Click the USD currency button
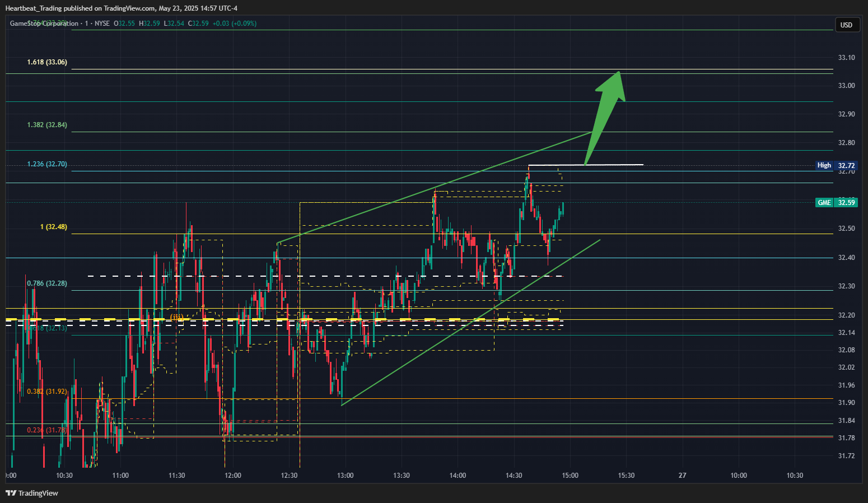This screenshot has height=503, width=868. (x=847, y=25)
